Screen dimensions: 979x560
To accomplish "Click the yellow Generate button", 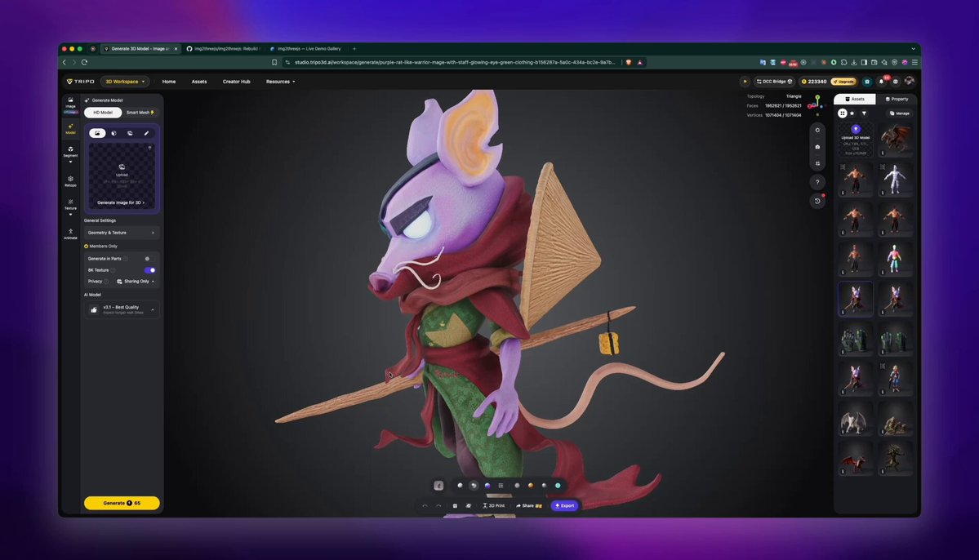I will (x=122, y=503).
